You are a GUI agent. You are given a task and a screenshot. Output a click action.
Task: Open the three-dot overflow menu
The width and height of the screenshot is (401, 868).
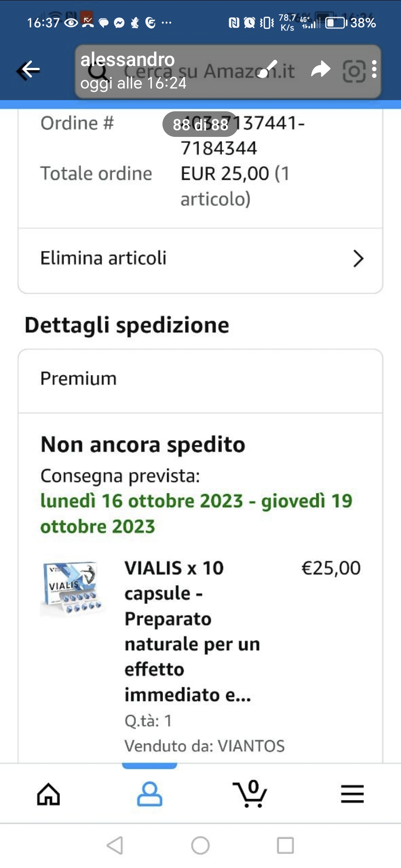(374, 69)
